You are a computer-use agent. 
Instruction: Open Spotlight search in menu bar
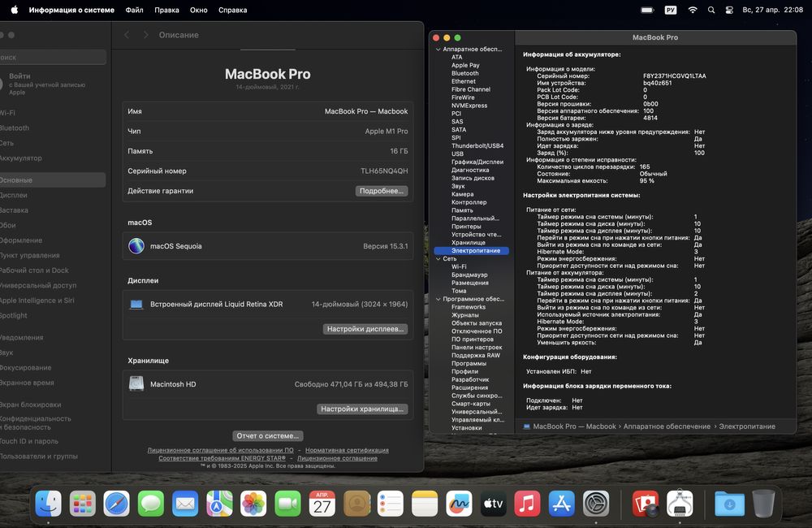(x=711, y=10)
